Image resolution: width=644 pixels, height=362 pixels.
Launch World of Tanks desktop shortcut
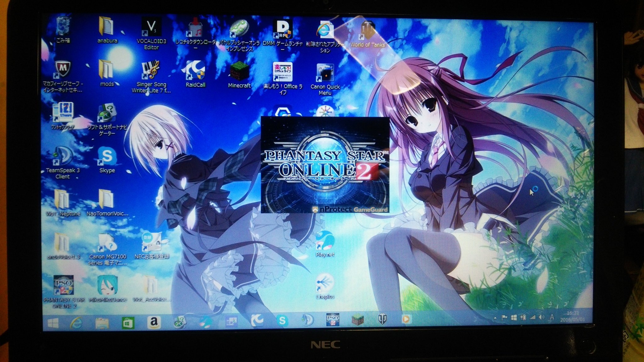click(x=368, y=35)
